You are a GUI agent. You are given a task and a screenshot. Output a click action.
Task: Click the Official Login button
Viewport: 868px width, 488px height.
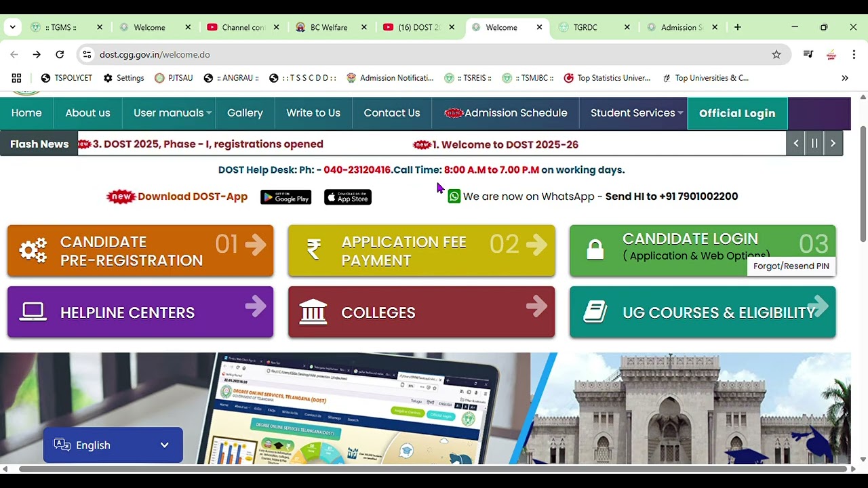click(737, 113)
